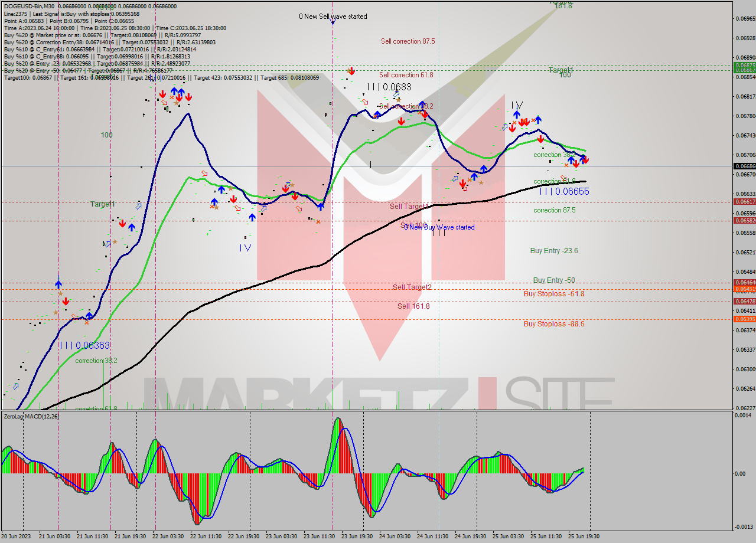Click price axis value 0.06633
This screenshot has height=543, width=756.
coord(745,194)
